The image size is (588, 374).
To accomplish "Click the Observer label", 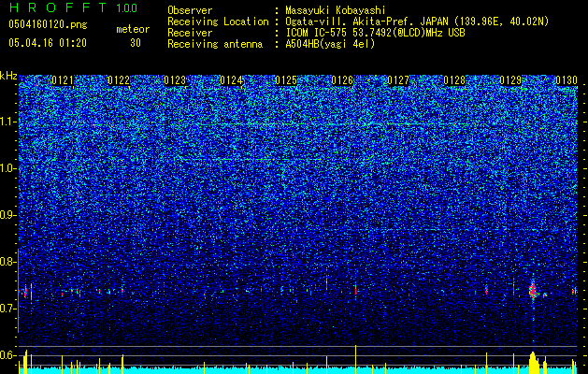I will pos(190,10).
